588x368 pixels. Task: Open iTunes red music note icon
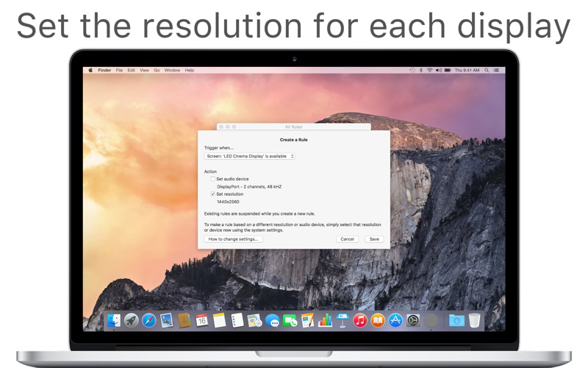(360, 320)
